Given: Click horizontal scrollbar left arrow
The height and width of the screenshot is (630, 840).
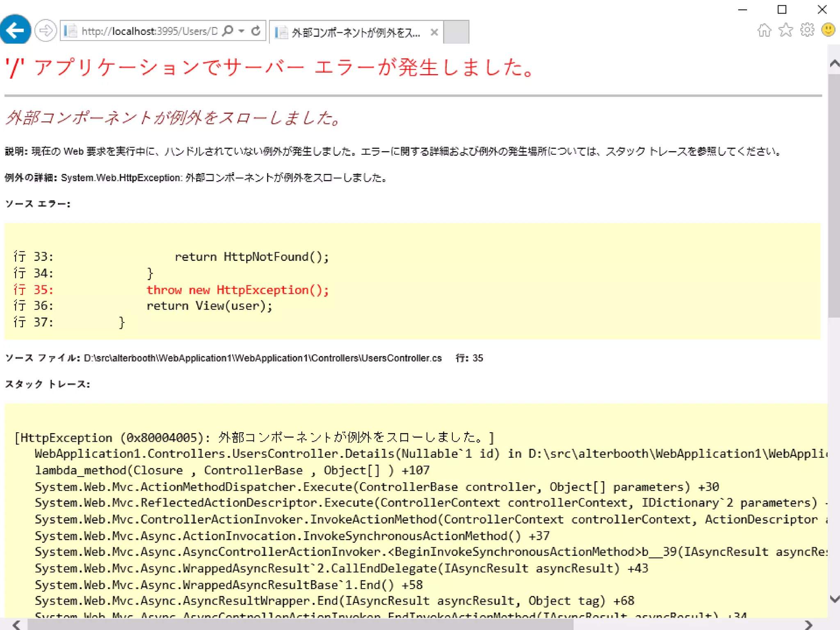Looking at the screenshot, I should click(x=16, y=625).
